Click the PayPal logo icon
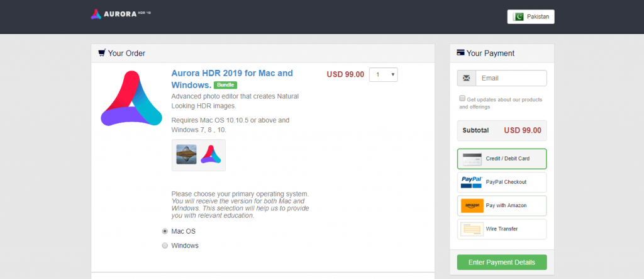644x279 pixels. 472,182
